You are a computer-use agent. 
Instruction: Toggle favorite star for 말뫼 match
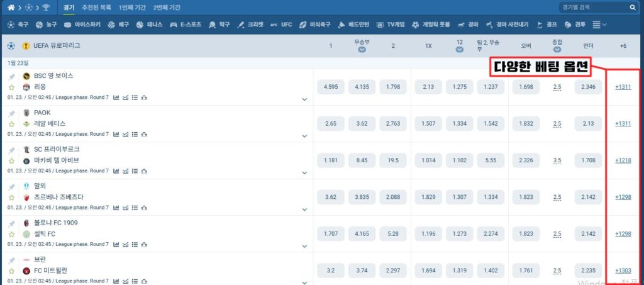[x=11, y=198]
